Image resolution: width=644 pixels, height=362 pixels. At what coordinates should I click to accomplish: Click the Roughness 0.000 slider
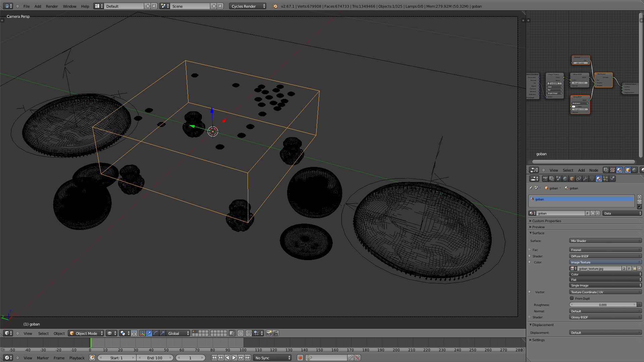[x=603, y=305]
